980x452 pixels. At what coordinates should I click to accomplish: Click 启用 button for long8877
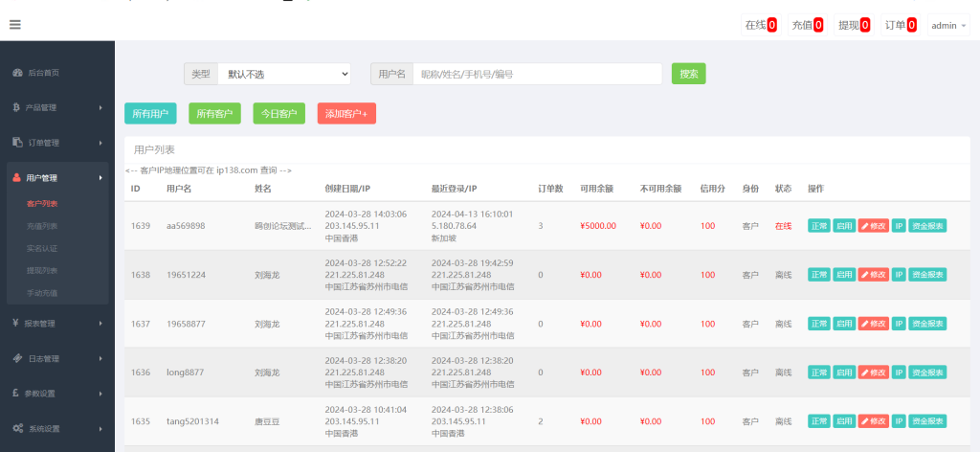(x=844, y=372)
